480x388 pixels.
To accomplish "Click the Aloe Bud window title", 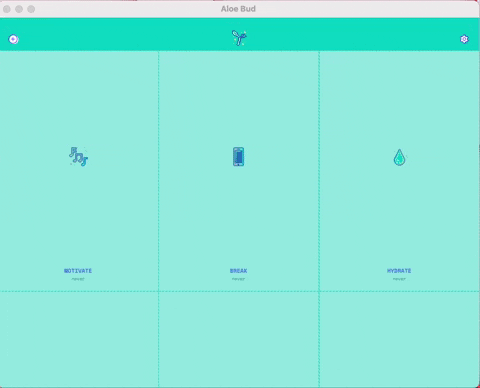I will (238, 9).
